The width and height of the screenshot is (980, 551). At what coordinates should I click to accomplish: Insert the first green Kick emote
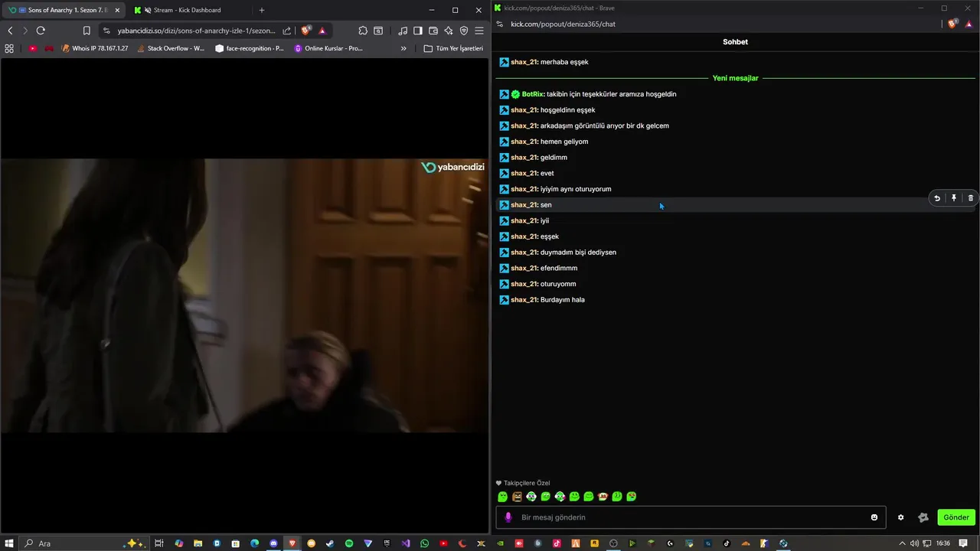(503, 497)
